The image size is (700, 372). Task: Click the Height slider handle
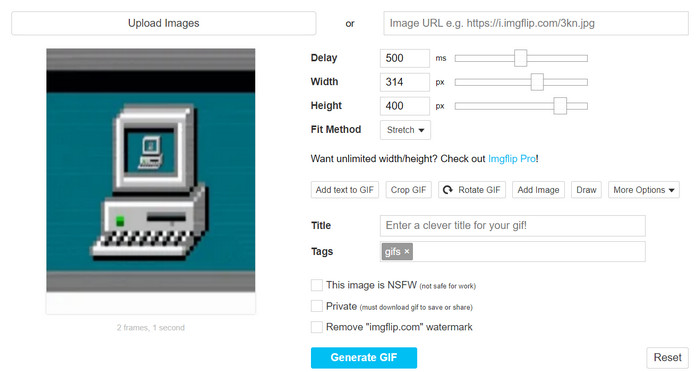pos(560,106)
